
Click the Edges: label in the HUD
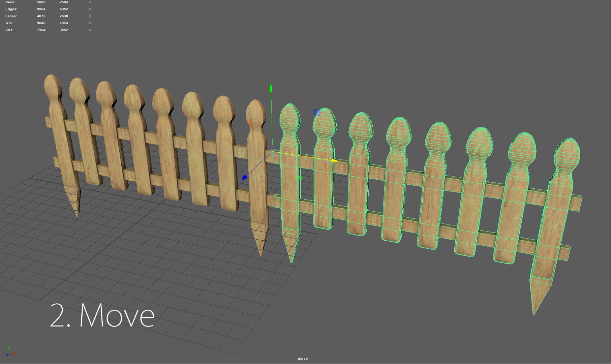tap(11, 9)
